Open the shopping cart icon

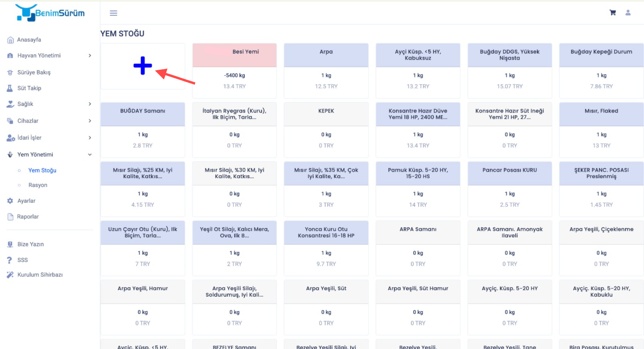[613, 13]
